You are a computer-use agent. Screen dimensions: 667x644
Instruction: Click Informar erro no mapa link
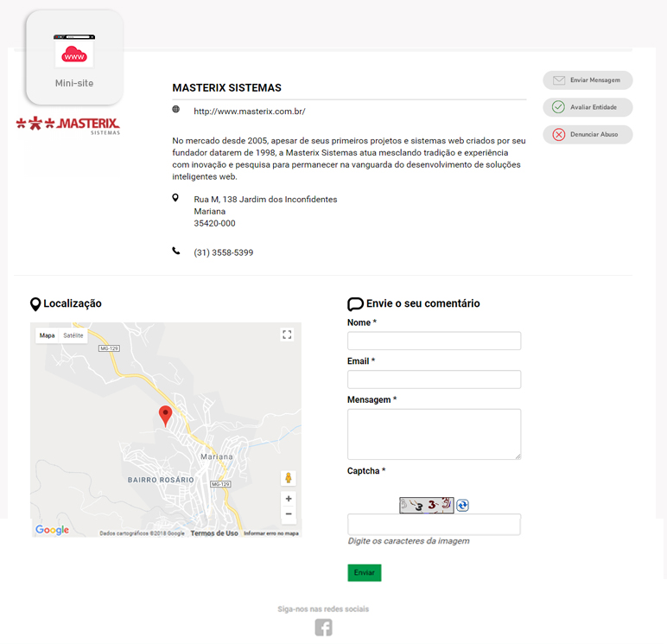point(271,533)
